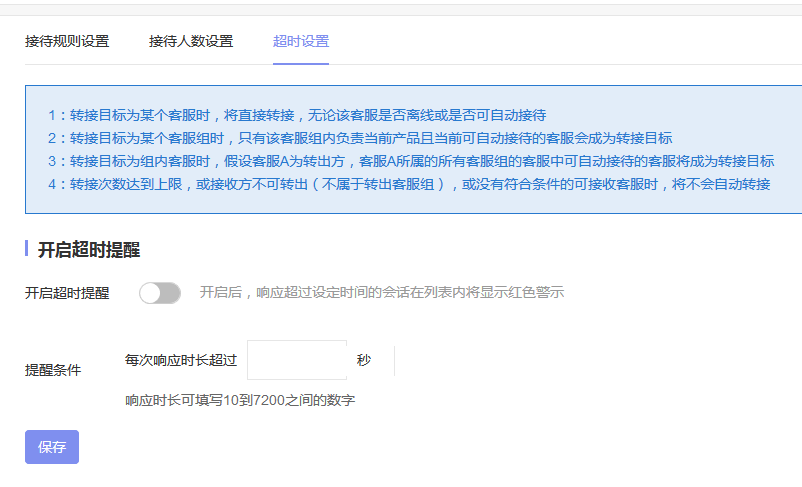This screenshot has height=487, width=802.
Task: Click the 开启超时提醒 section heading
Action: click(89, 250)
